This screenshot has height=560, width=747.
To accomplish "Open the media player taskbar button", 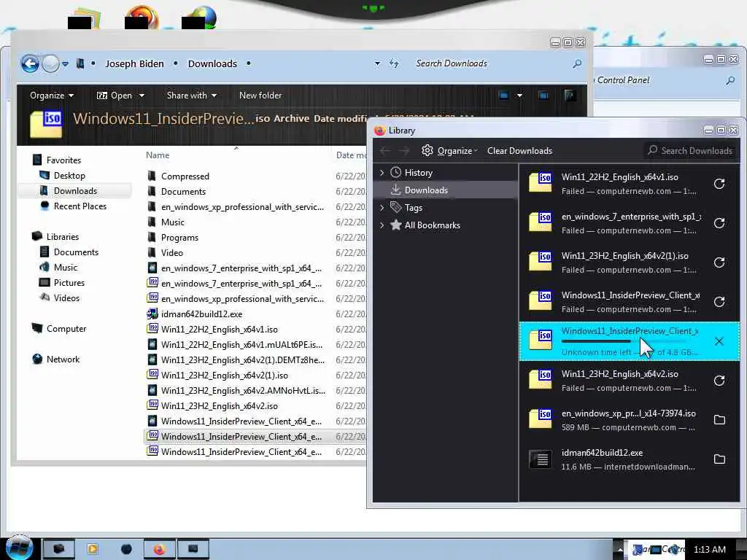I will coord(93,549).
